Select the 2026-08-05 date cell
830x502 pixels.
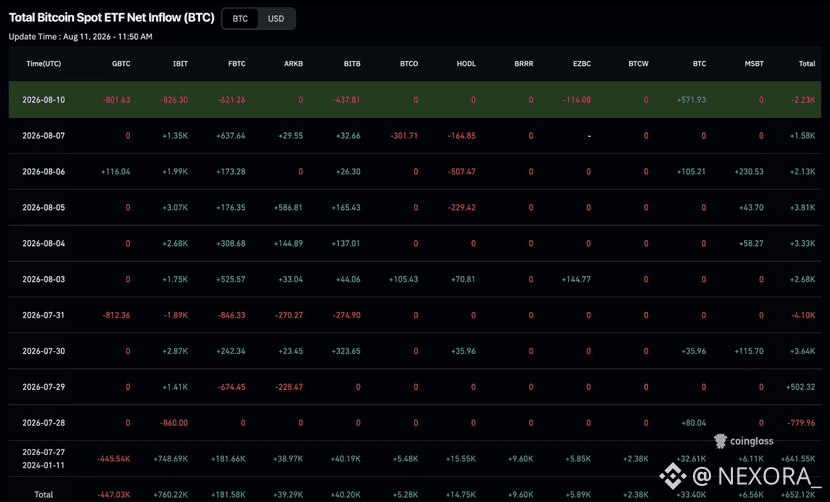(x=43, y=208)
